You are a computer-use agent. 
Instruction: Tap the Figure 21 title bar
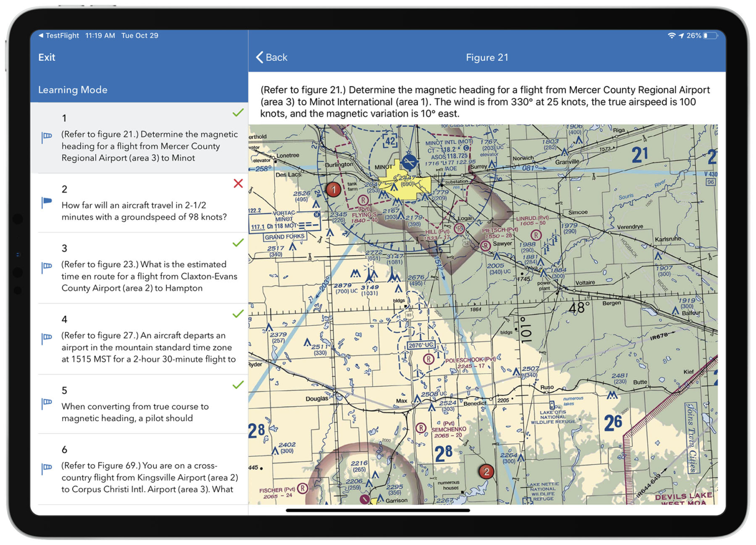(x=487, y=57)
